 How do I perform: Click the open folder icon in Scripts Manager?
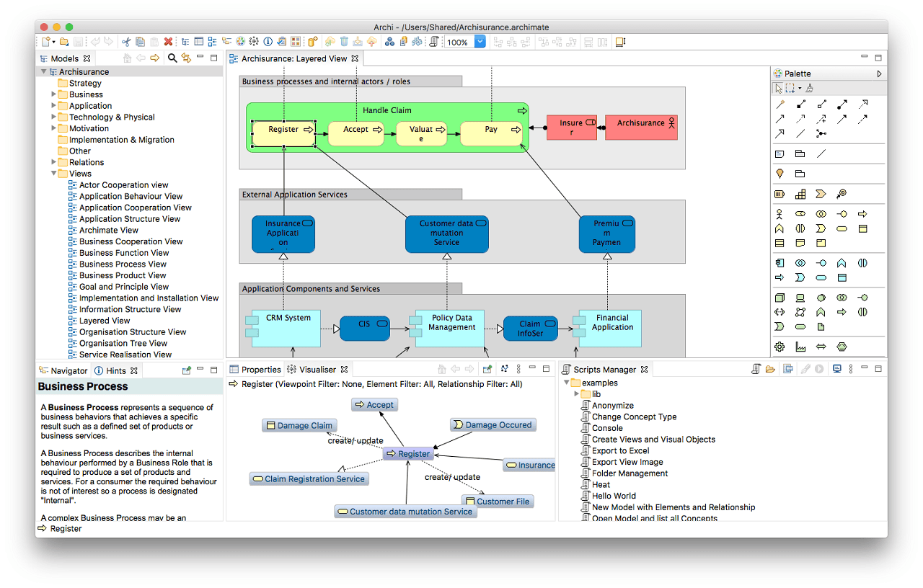coord(770,369)
